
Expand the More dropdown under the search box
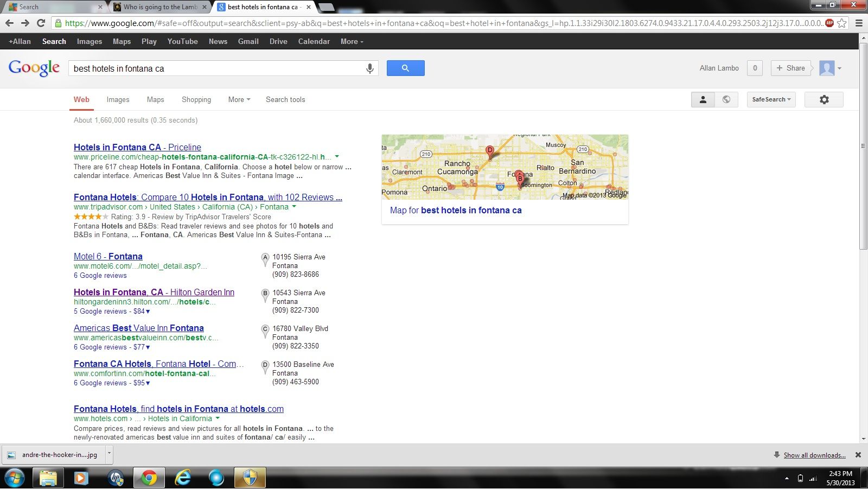(239, 100)
